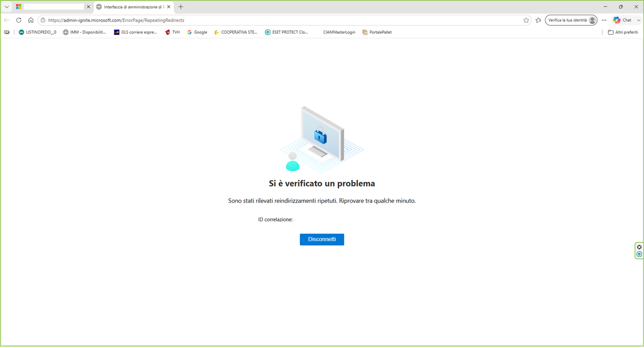This screenshot has width=644, height=348.
Task: Open a new tab with plus icon
Action: pyautogui.click(x=181, y=7)
